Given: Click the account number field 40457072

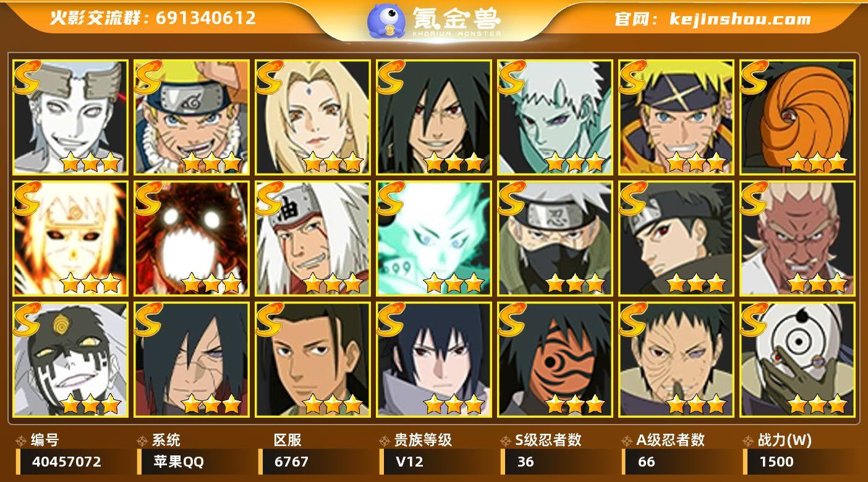Looking at the screenshot, I should coord(73,462).
